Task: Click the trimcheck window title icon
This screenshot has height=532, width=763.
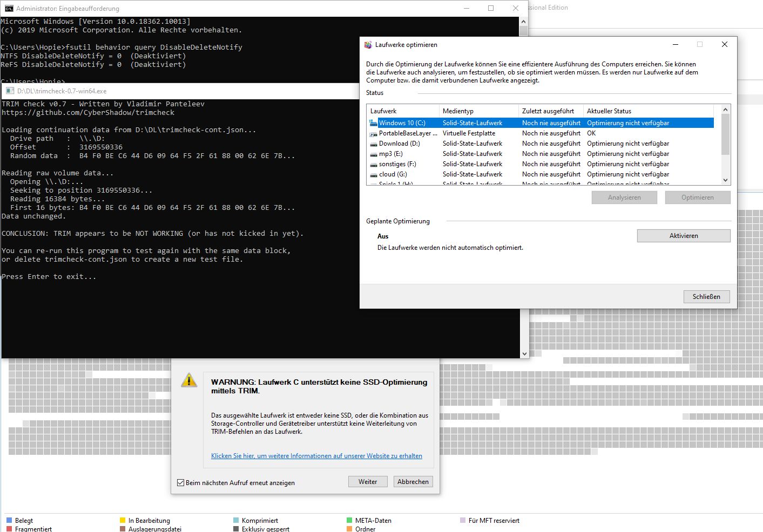Action: [x=10, y=91]
